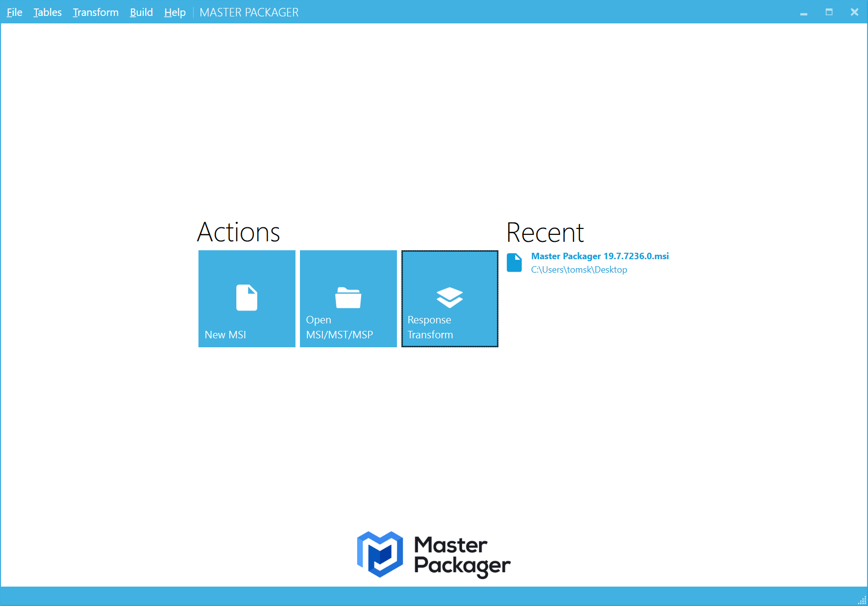868x606 pixels.
Task: Open the Build menu
Action: (x=141, y=12)
